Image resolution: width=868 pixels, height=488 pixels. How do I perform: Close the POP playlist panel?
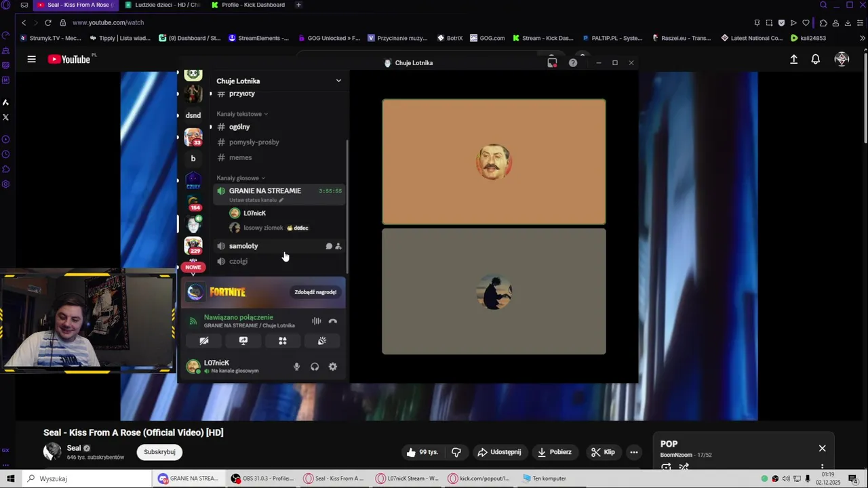coord(822,448)
